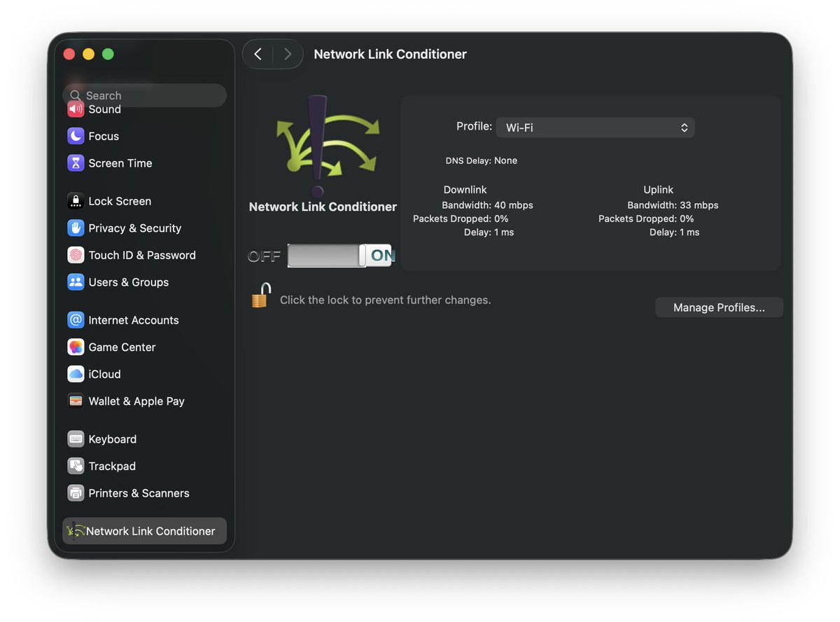
Task: Click the Keyboard icon in sidebar
Action: [x=76, y=439]
